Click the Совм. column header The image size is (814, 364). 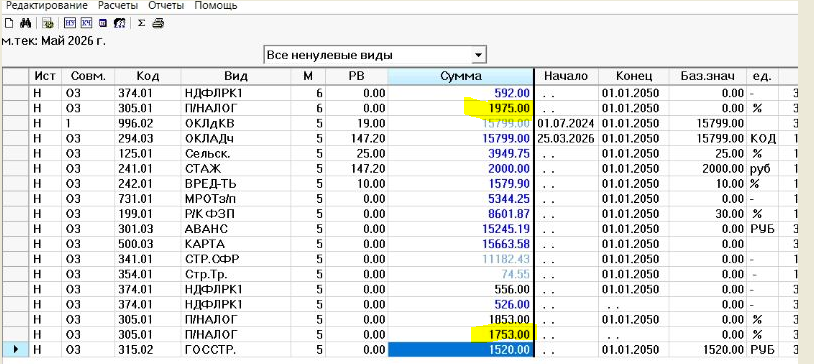[88, 76]
